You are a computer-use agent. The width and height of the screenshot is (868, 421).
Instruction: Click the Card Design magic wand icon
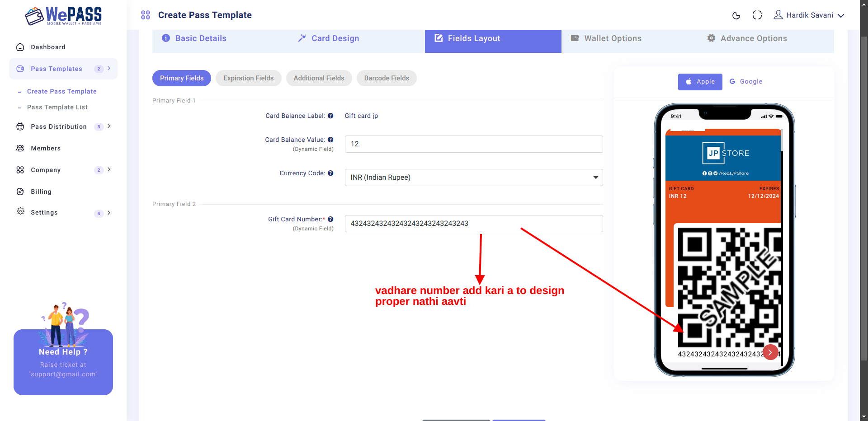pyautogui.click(x=302, y=38)
